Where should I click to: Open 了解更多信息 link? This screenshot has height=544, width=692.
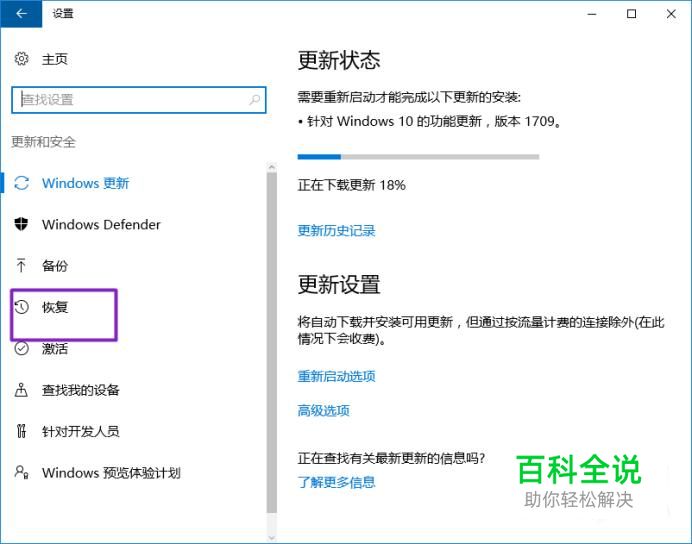coord(336,482)
